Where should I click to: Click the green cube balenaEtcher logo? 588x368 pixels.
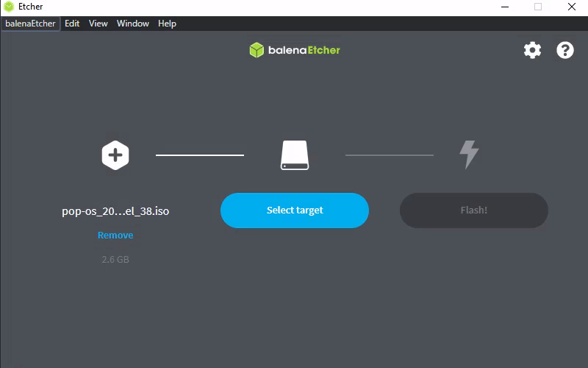pos(256,50)
